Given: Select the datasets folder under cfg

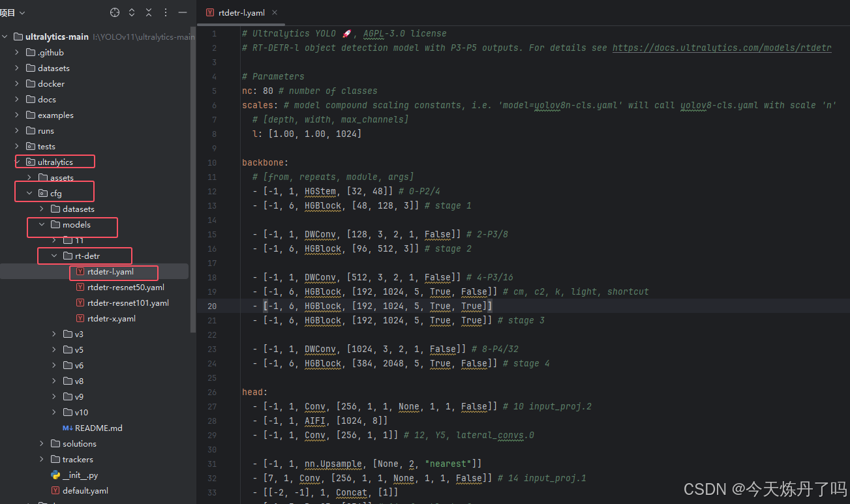Looking at the screenshot, I should 78,209.
